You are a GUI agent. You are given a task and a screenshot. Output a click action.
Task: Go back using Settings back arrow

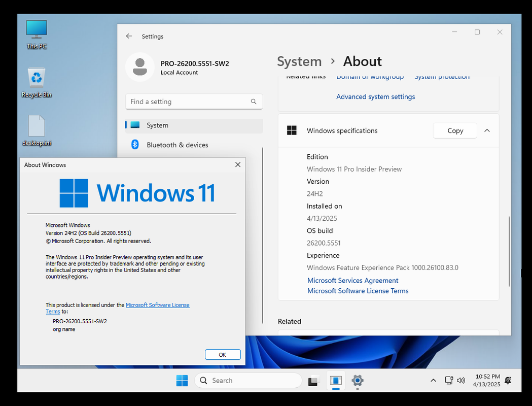[x=129, y=37]
